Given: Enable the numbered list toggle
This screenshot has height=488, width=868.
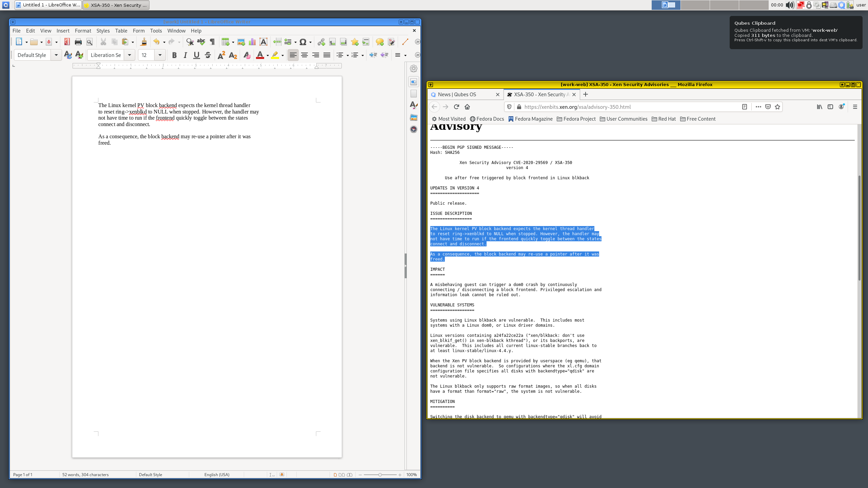Looking at the screenshot, I should [x=354, y=55].
